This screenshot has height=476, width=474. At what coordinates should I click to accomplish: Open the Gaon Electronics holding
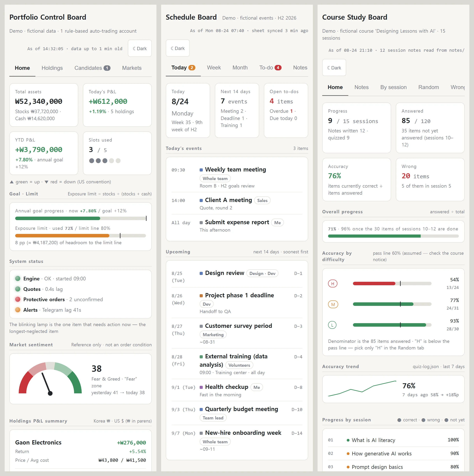81,451
